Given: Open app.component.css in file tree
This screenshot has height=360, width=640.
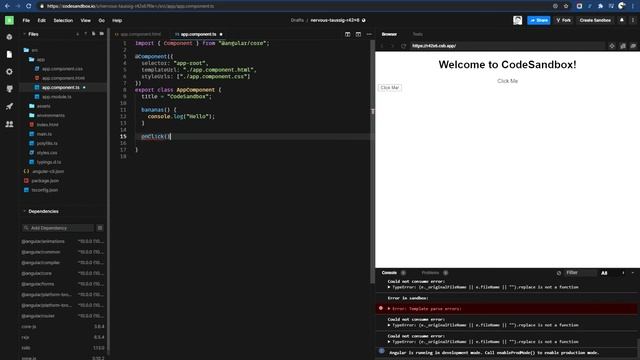Looking at the screenshot, I should 62,69.
